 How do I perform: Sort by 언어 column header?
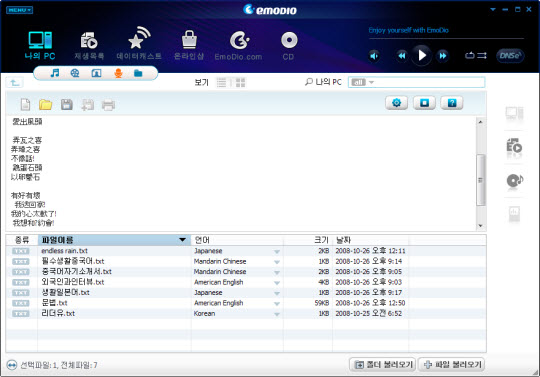pyautogui.click(x=237, y=240)
